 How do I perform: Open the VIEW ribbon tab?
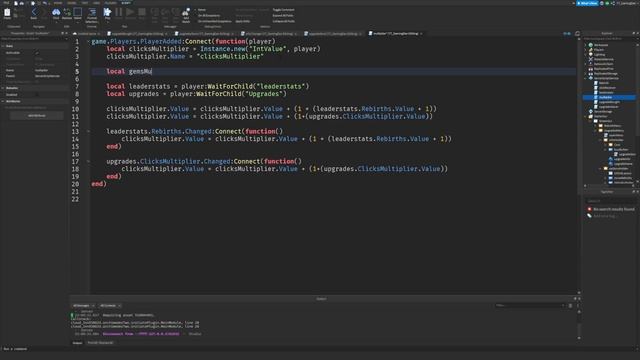click(x=96, y=3)
